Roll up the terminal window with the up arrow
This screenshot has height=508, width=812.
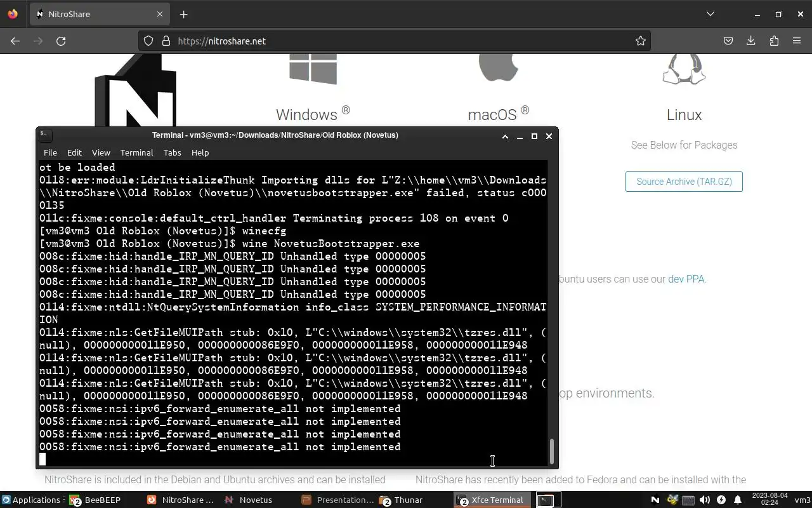pos(505,136)
